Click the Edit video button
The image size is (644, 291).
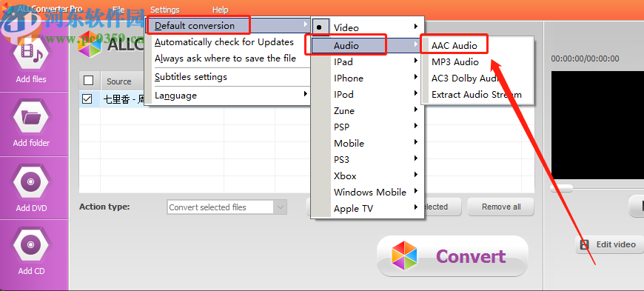pos(610,244)
